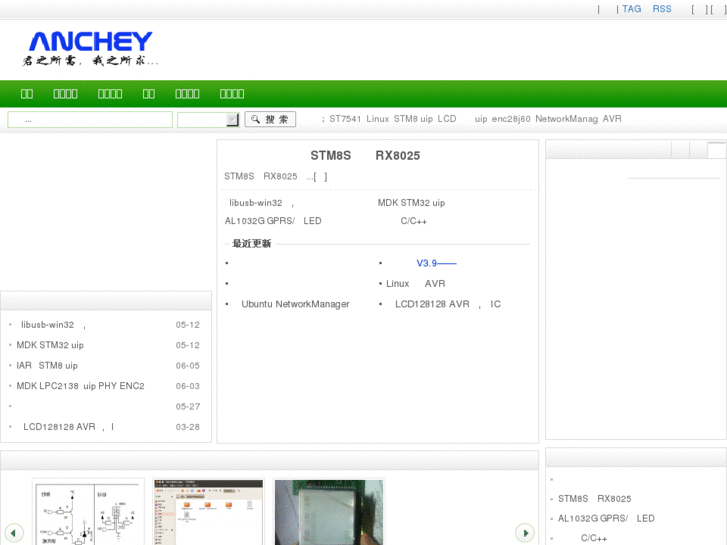Open the RSS feed link
This screenshot has width=727, height=545.
point(662,9)
